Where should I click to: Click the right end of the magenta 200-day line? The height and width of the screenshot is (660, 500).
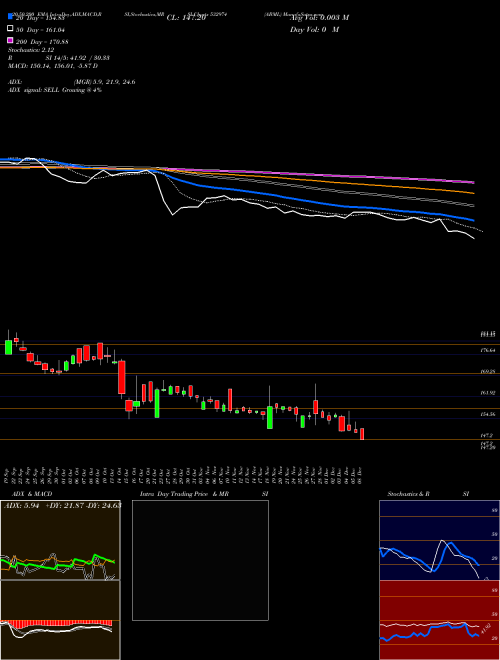pos(473,182)
